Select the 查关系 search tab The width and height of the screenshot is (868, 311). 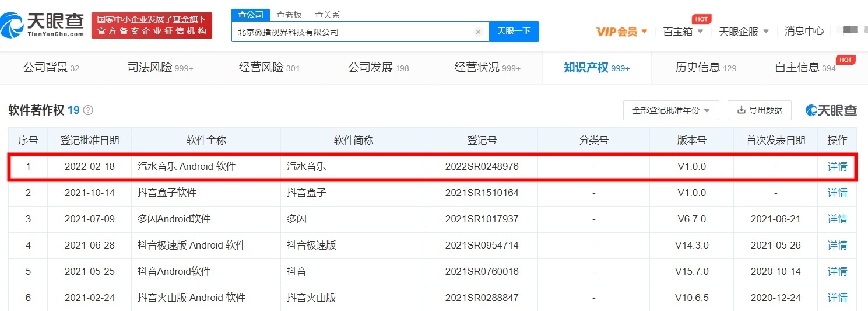point(327,15)
